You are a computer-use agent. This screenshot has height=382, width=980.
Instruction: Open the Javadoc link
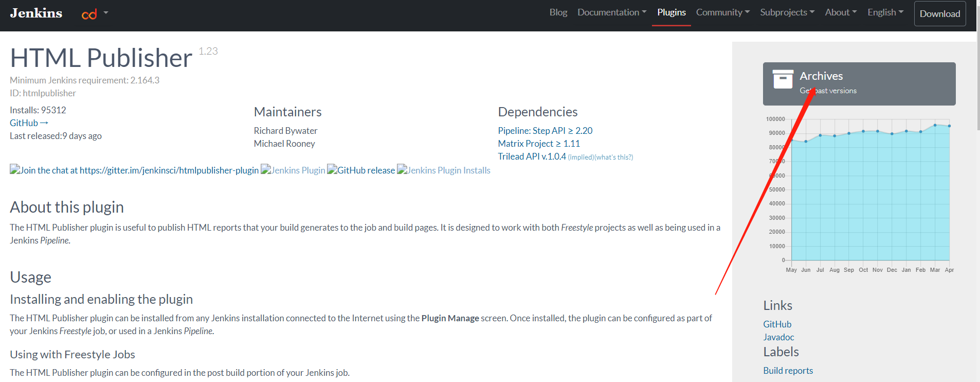coord(778,337)
